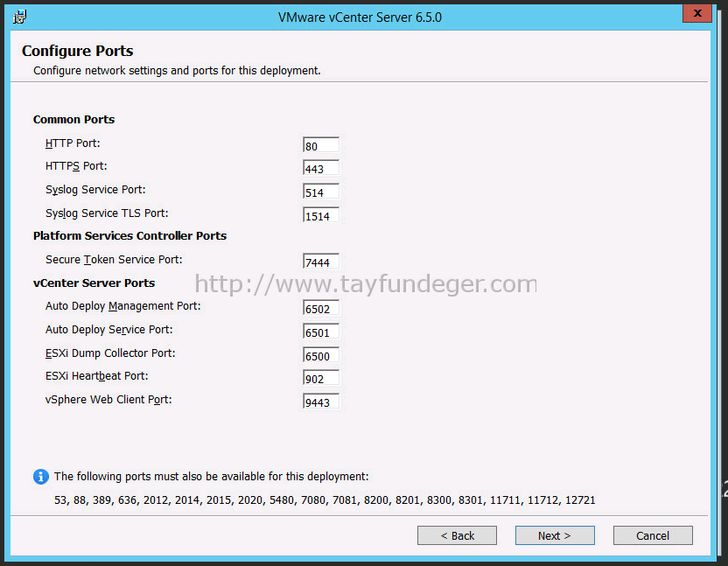
Task: Click the 'following ports must also be available' note
Action: tap(211, 477)
